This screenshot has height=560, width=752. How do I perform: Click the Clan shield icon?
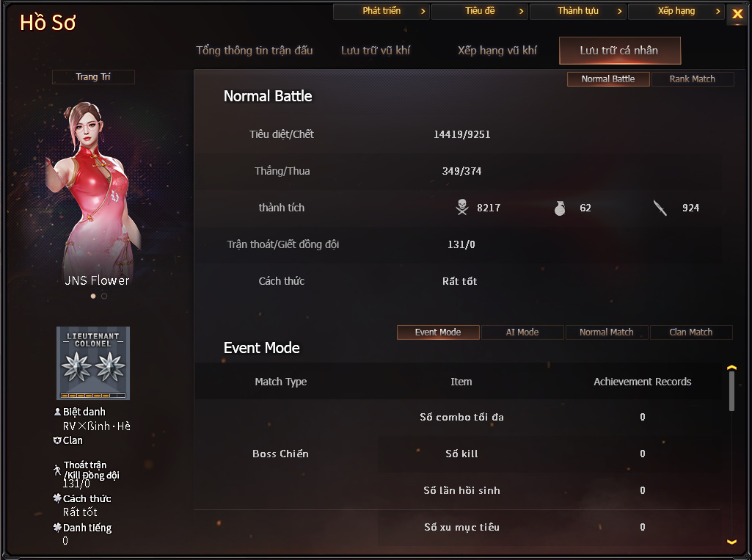pyautogui.click(x=57, y=440)
